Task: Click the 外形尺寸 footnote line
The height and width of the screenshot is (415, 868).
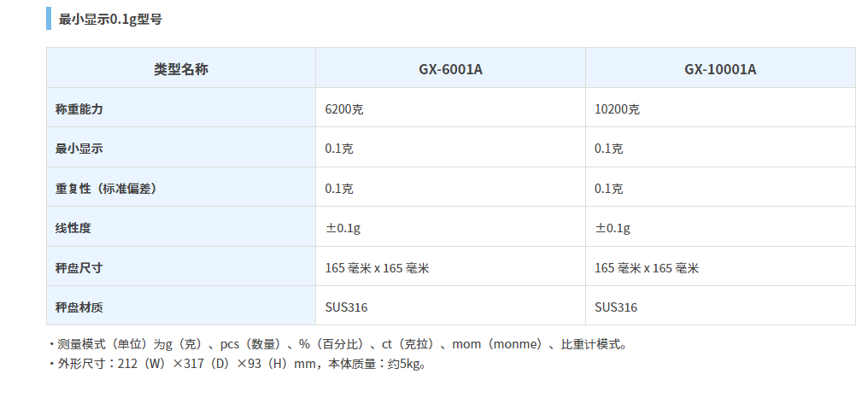Action: coord(239,364)
